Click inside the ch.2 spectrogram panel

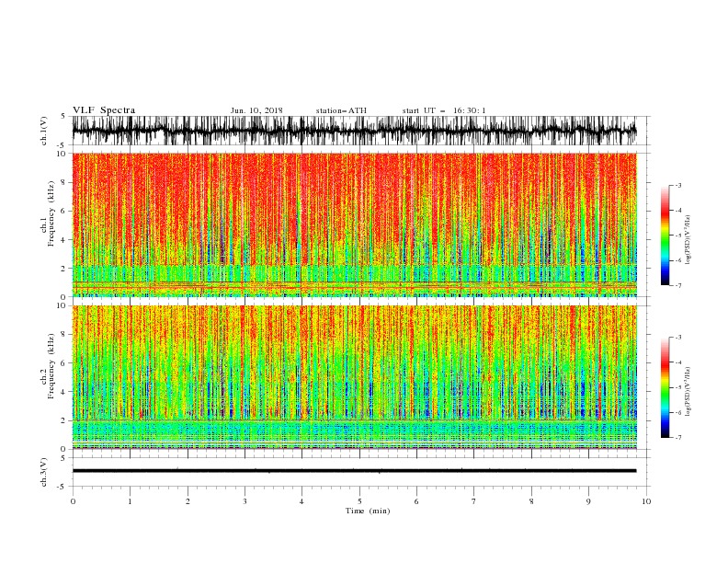[354, 377]
